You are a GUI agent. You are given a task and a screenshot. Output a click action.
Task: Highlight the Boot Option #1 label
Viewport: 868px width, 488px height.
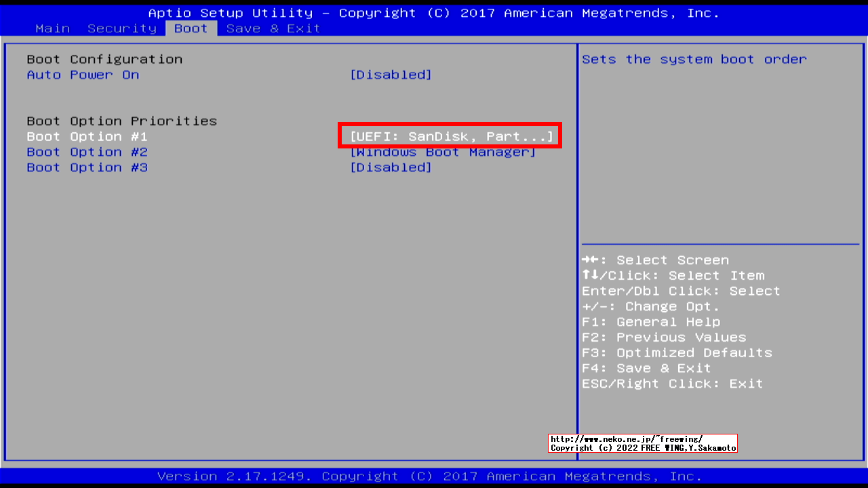point(87,137)
